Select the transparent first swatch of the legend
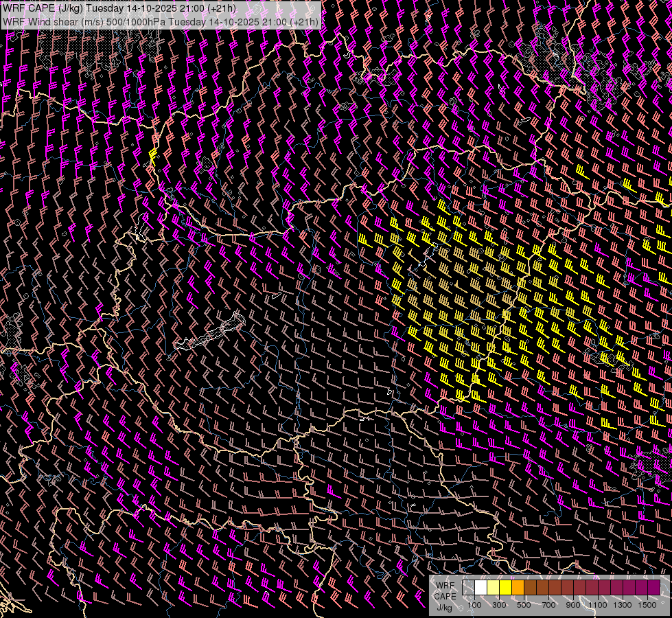Viewport: 672px width, 618px height. (x=469, y=588)
